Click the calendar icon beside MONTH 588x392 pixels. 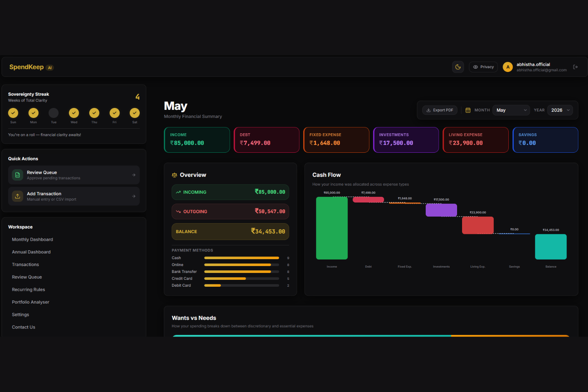coord(468,110)
